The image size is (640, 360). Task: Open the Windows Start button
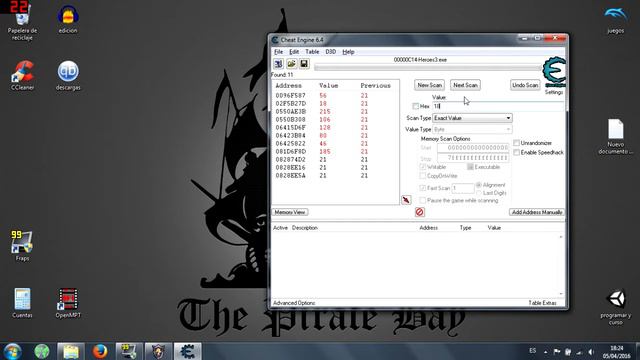tap(13, 351)
